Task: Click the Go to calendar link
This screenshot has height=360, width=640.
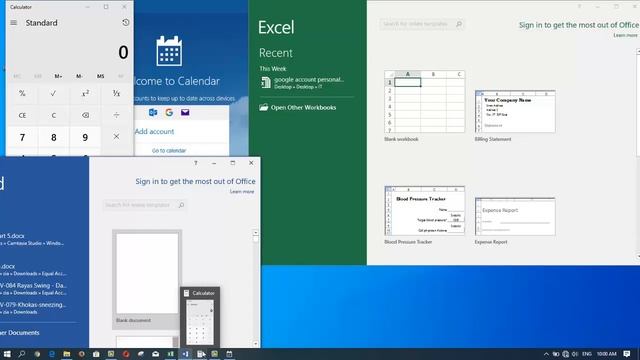Action: [169, 151]
